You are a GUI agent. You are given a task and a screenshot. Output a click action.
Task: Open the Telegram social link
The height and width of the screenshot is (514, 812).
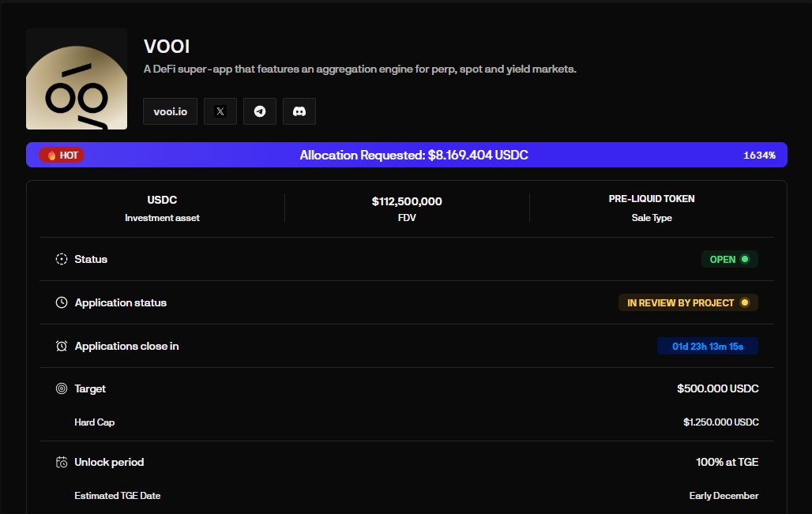click(x=259, y=111)
